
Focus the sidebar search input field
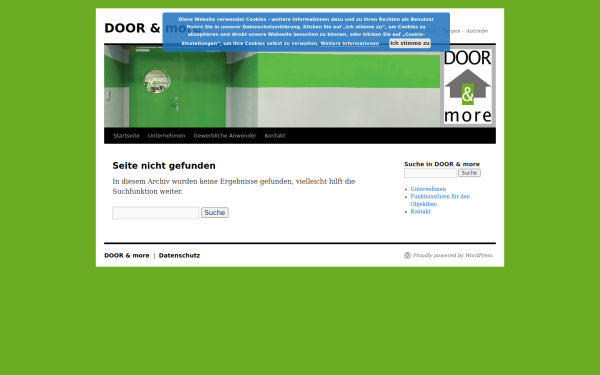430,173
